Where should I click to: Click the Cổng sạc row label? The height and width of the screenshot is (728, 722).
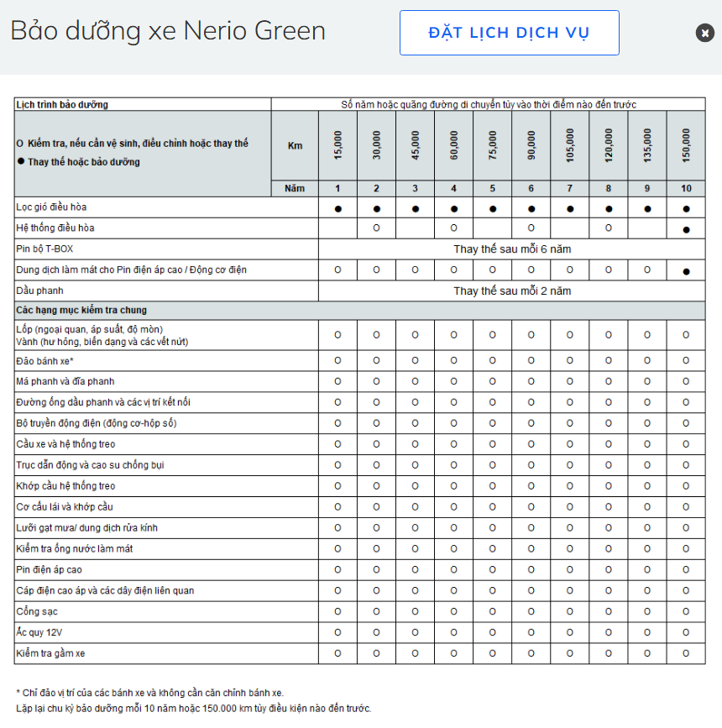[x=34, y=611]
